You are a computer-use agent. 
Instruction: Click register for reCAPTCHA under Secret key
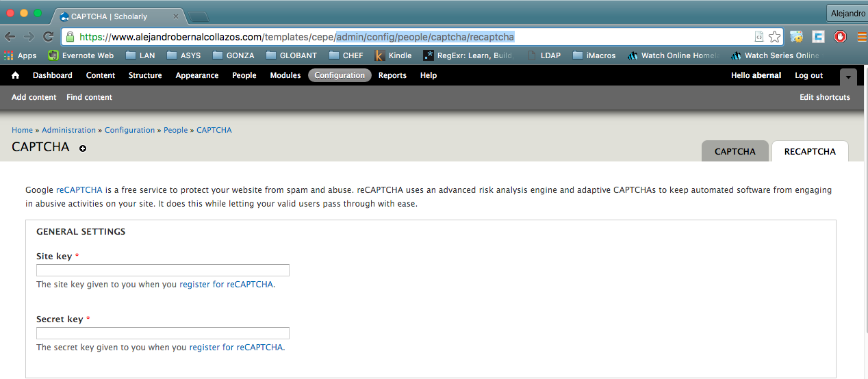236,348
